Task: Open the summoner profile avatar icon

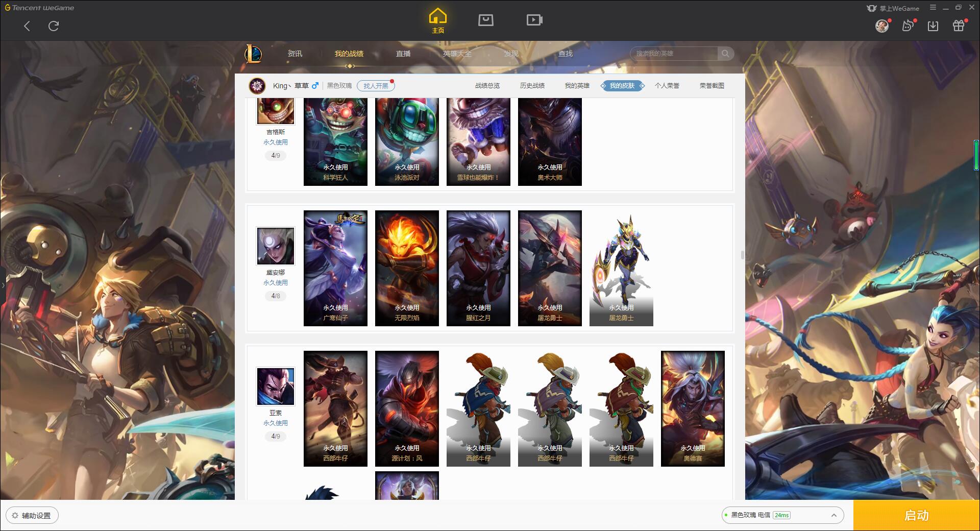Action: (x=257, y=86)
